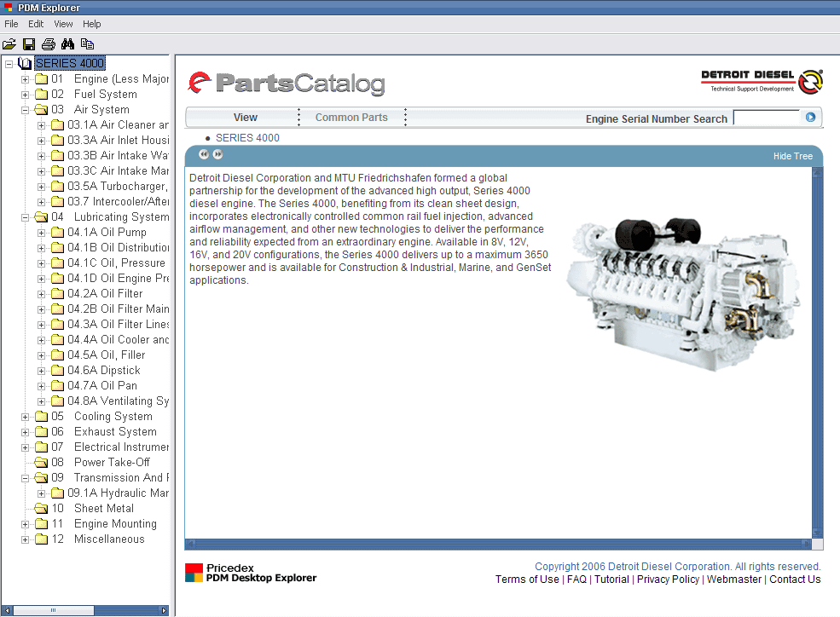
Task: Collapse the 03 Air System tree node
Action: 26,110
